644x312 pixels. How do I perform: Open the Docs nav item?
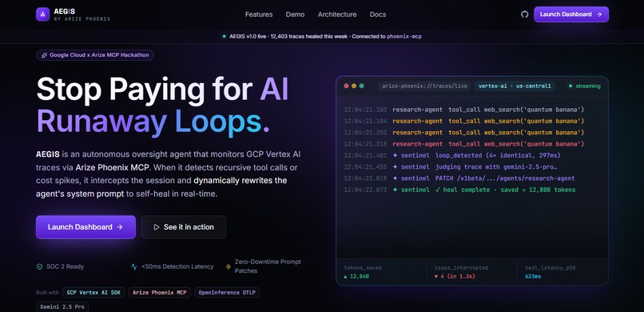click(x=377, y=14)
